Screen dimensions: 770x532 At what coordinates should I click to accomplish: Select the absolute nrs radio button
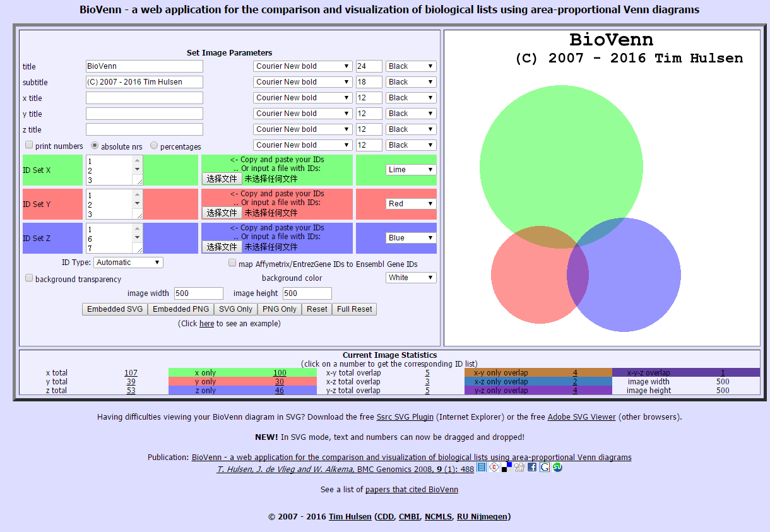pyautogui.click(x=95, y=145)
